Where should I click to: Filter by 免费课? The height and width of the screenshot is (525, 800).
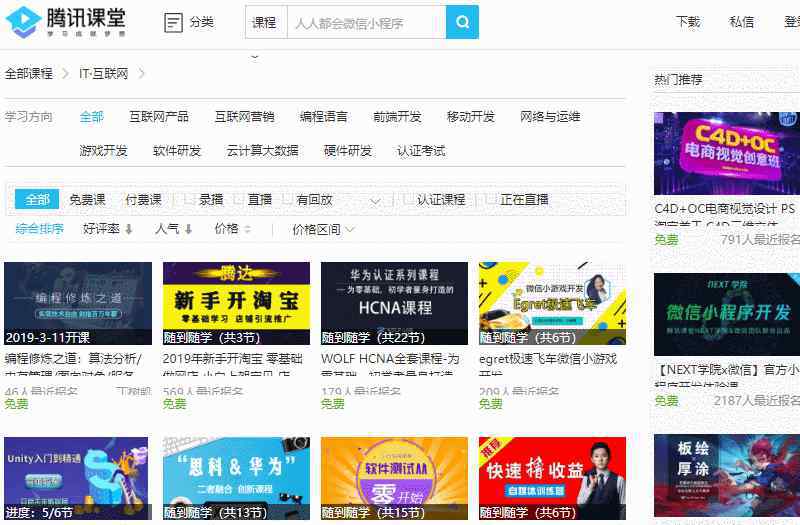87,199
